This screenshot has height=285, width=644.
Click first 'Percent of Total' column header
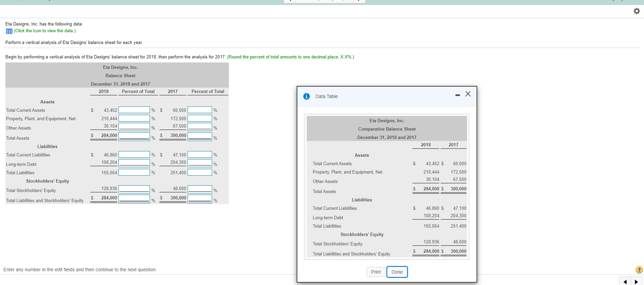click(138, 91)
